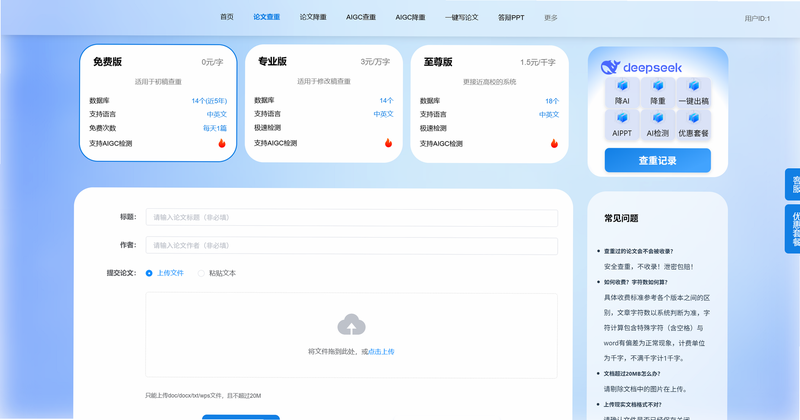This screenshot has width=800, height=420.
Task: Select the 专业版 plan card
Action: (x=323, y=104)
